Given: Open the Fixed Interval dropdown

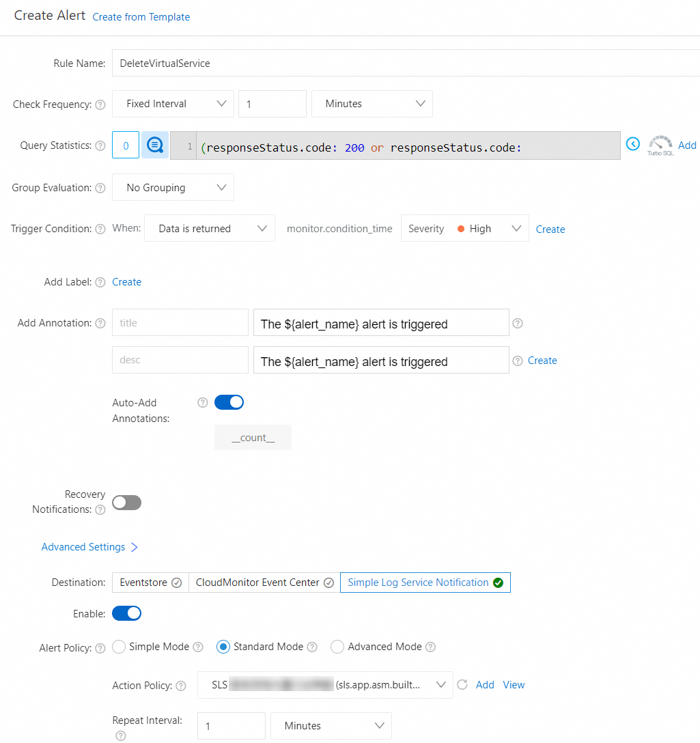Looking at the screenshot, I should click(x=173, y=104).
